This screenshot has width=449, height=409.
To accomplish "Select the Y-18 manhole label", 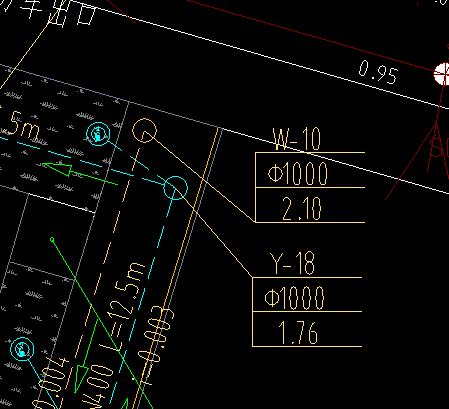I will [x=292, y=263].
